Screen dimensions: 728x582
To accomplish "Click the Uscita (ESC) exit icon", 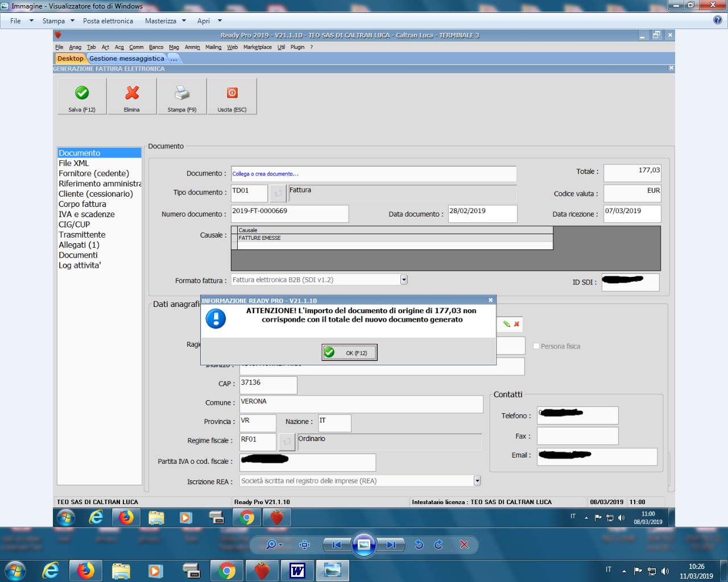I will (232, 93).
